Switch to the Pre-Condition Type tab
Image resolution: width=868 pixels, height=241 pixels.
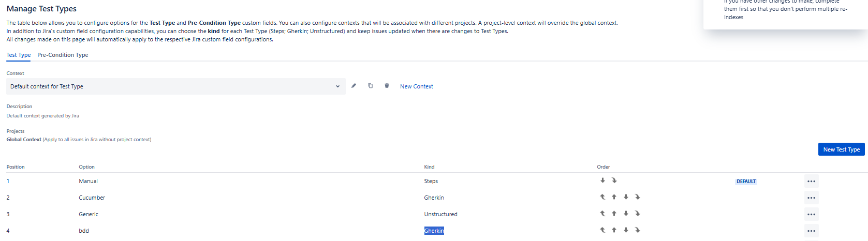click(x=63, y=55)
